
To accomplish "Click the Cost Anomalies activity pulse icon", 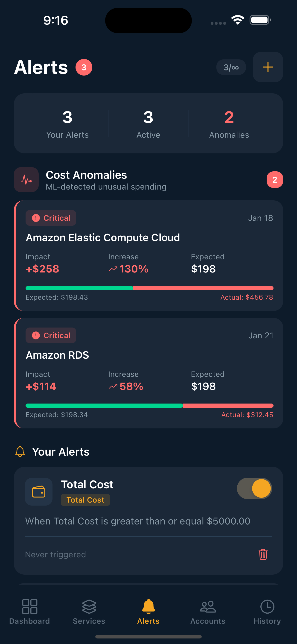I will (x=26, y=179).
